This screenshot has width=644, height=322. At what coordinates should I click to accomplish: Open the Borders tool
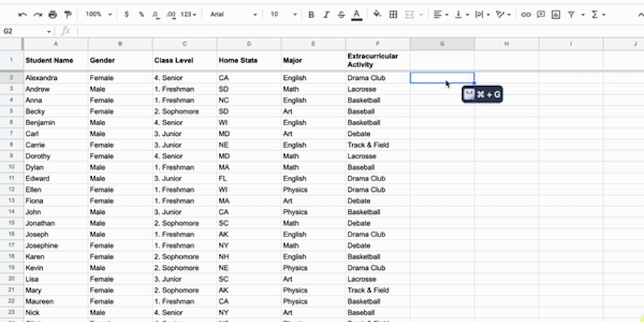(393, 14)
